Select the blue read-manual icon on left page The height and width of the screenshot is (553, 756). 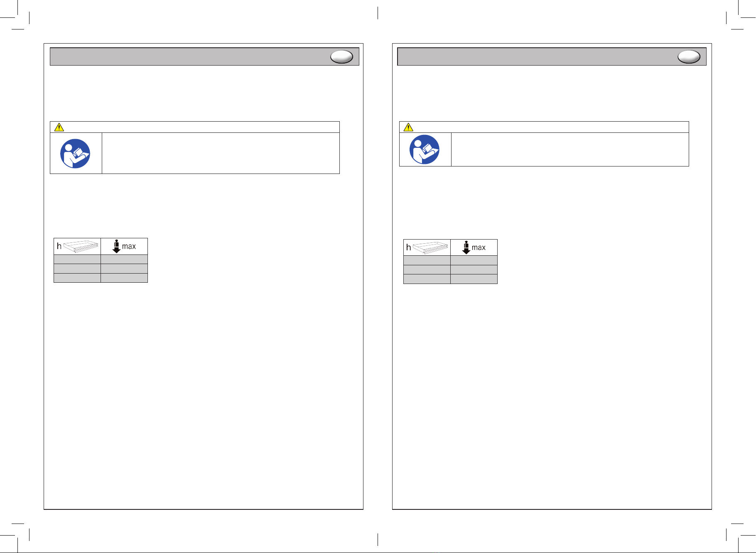[75, 153]
